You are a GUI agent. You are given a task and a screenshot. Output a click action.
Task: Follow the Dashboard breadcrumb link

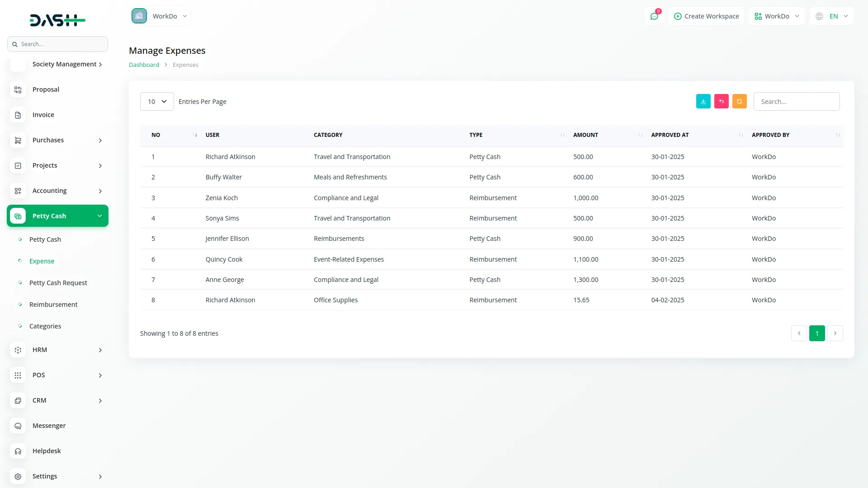pyautogui.click(x=143, y=65)
